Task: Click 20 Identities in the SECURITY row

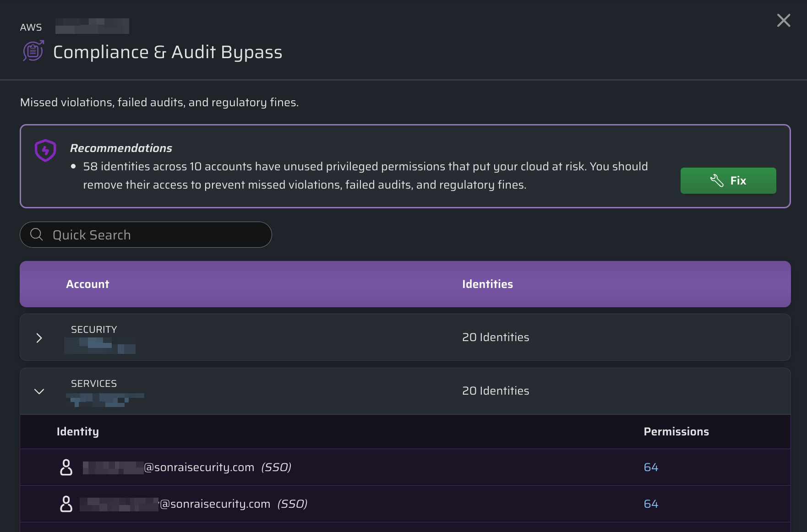Action: click(x=496, y=337)
